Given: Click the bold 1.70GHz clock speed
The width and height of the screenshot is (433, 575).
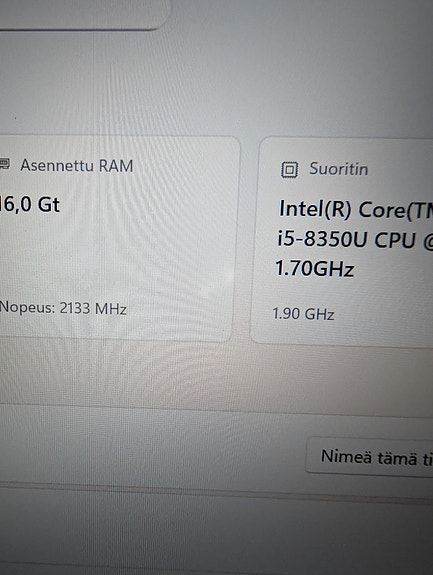Looking at the screenshot, I should 315,268.
